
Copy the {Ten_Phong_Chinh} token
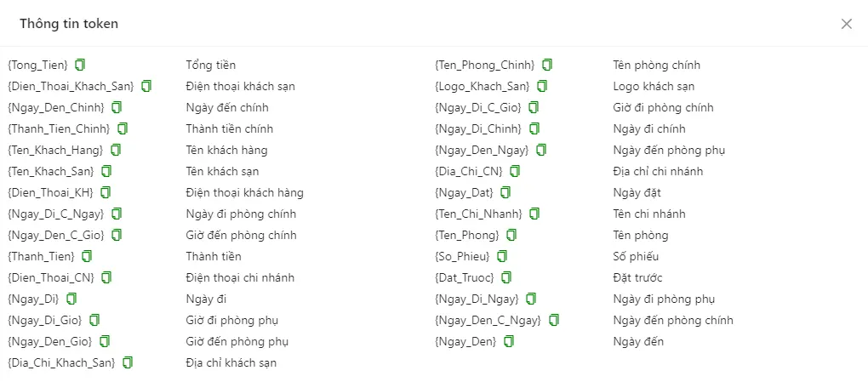click(547, 65)
